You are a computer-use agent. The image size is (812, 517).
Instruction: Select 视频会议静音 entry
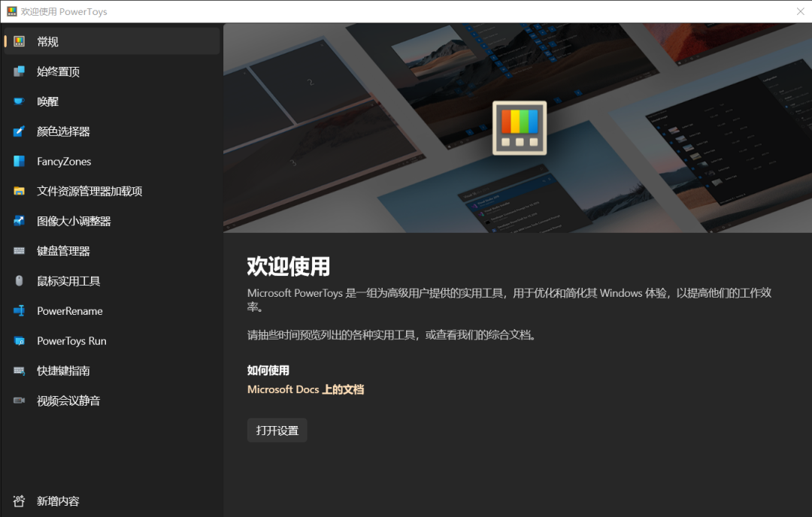(112, 401)
